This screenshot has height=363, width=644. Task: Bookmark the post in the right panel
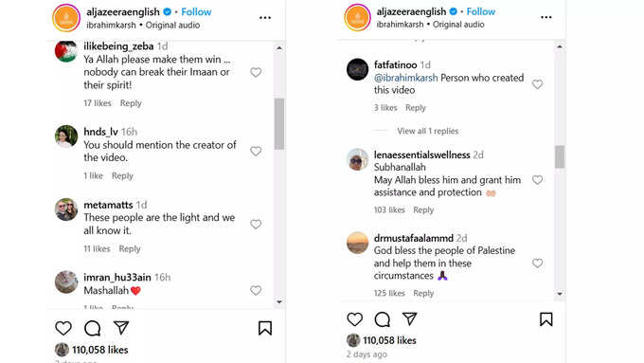[546, 319]
